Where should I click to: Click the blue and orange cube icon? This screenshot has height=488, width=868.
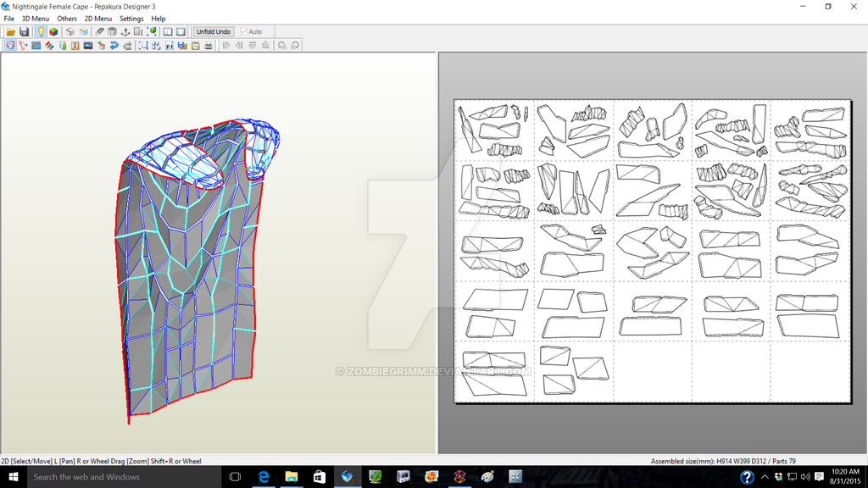coord(83,32)
